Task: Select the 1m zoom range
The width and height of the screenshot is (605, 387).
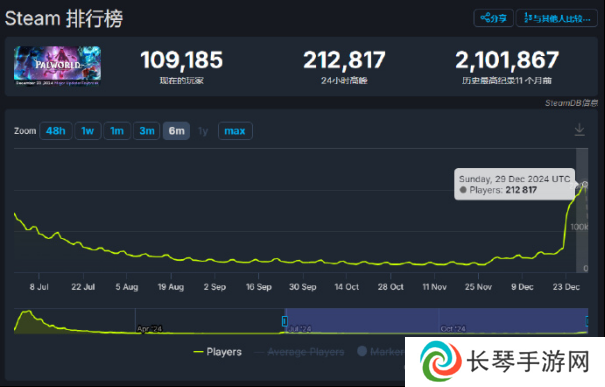Action: [117, 131]
